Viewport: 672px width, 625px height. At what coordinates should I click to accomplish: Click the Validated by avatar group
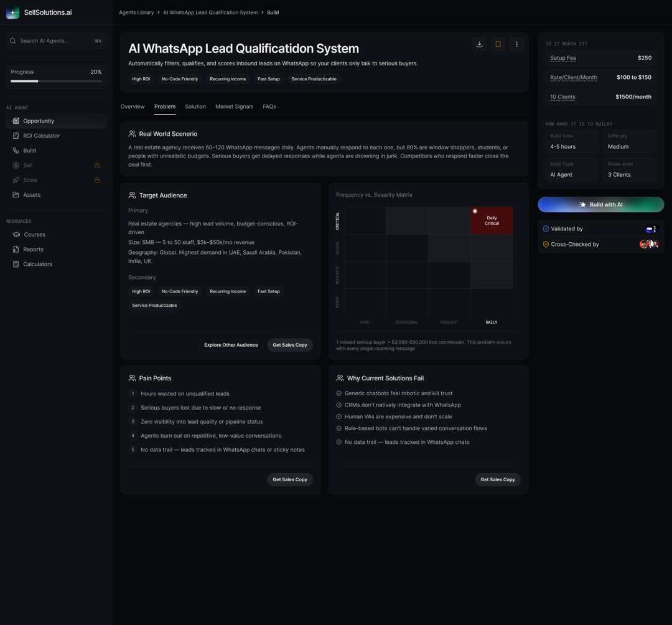coord(652,229)
